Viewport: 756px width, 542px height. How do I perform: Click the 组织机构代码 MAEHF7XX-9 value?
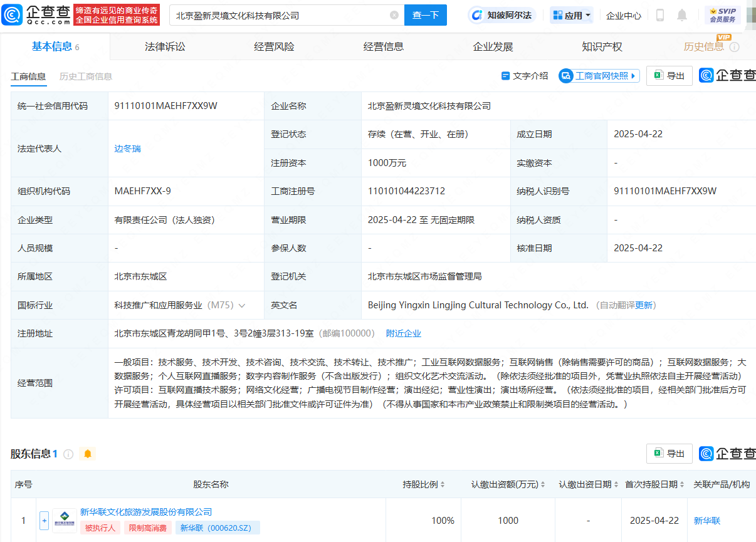[x=142, y=191]
